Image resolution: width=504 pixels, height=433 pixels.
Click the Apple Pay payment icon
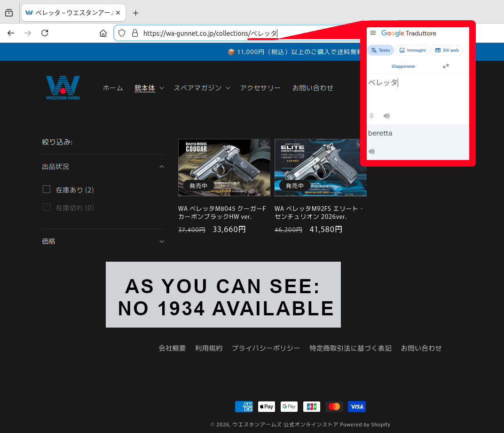(267, 407)
